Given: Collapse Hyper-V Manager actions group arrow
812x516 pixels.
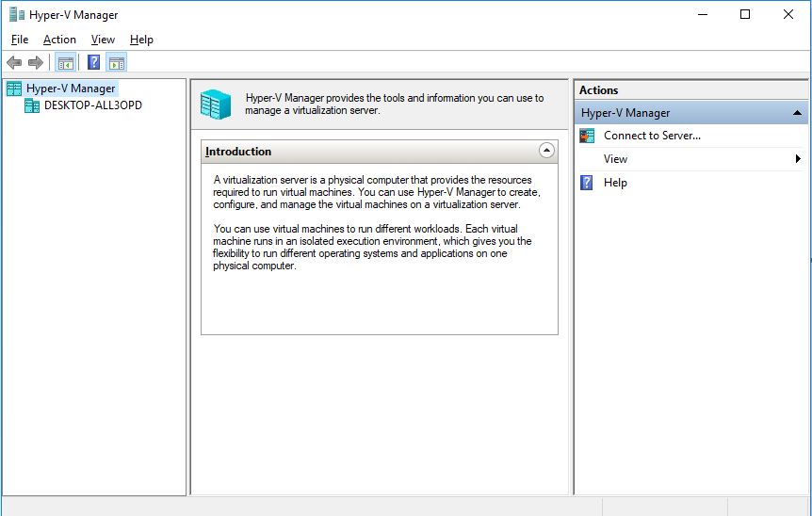Looking at the screenshot, I should [798, 113].
